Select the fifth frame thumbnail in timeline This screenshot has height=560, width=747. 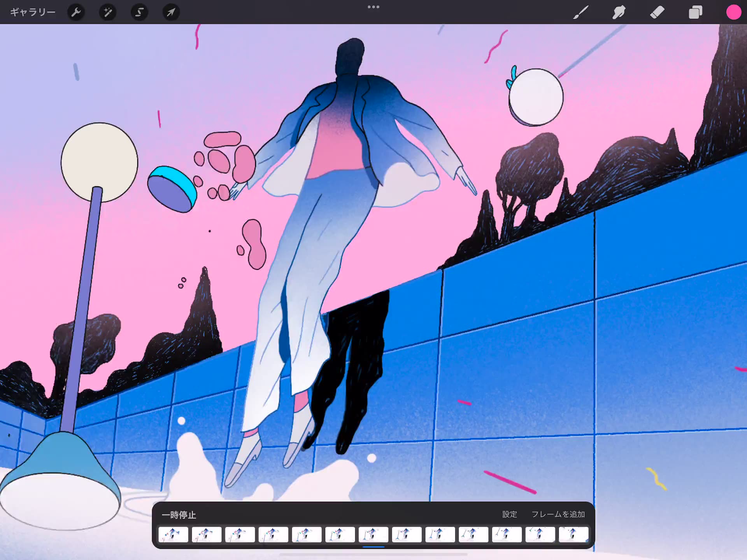(307, 535)
